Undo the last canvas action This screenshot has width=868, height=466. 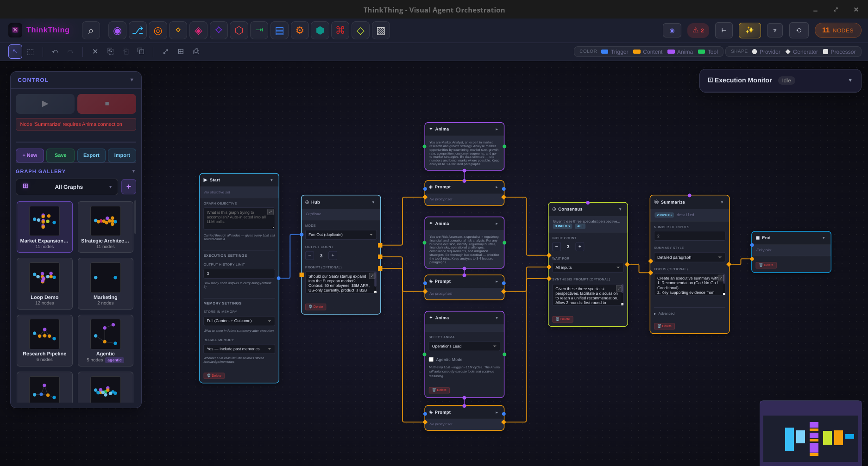point(55,51)
